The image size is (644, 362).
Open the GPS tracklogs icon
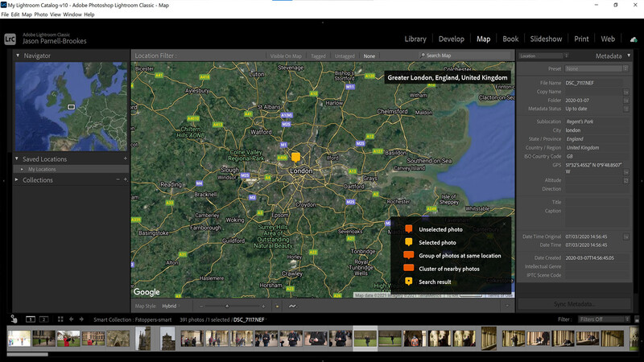(292, 306)
